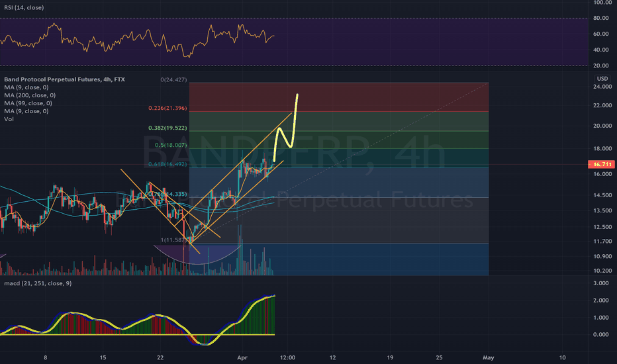This screenshot has height=364, width=617.
Task: Click the Apr label on the time axis
Action: point(242,357)
